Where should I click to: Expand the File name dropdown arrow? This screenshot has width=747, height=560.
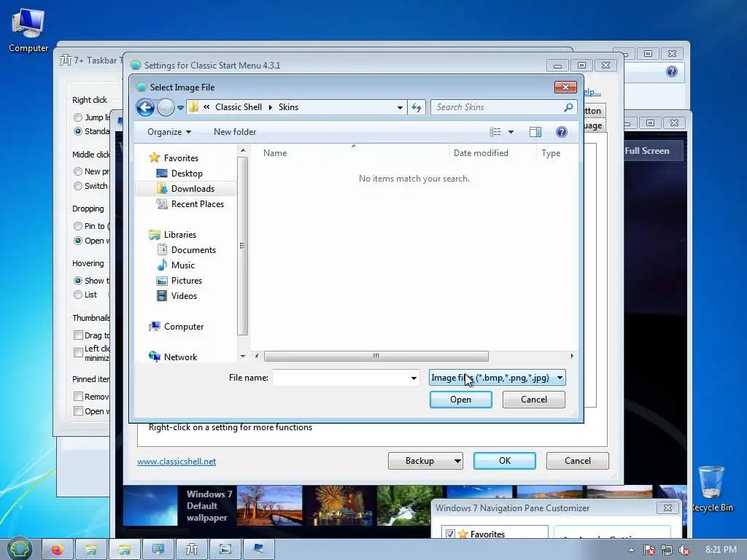[414, 378]
